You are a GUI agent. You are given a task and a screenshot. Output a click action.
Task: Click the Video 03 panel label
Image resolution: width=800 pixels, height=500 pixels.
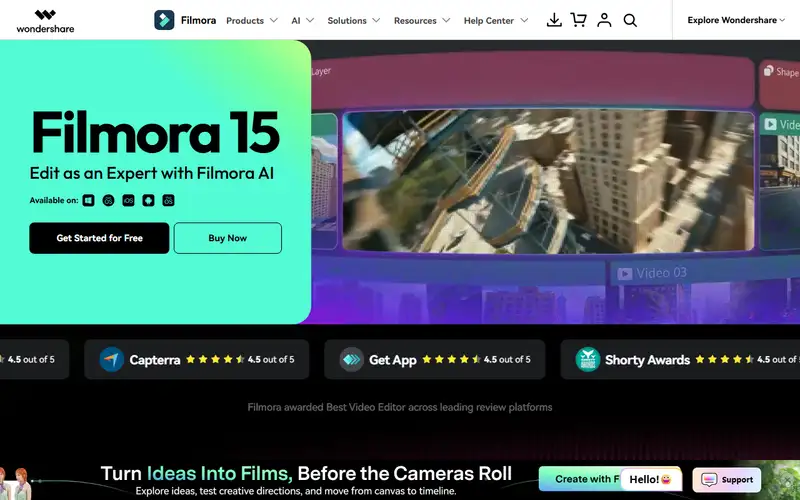[661, 273]
